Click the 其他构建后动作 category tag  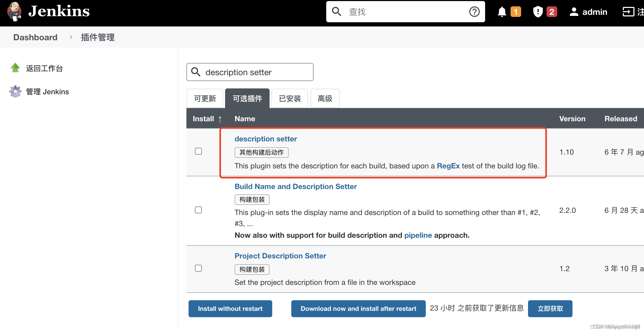tap(261, 152)
